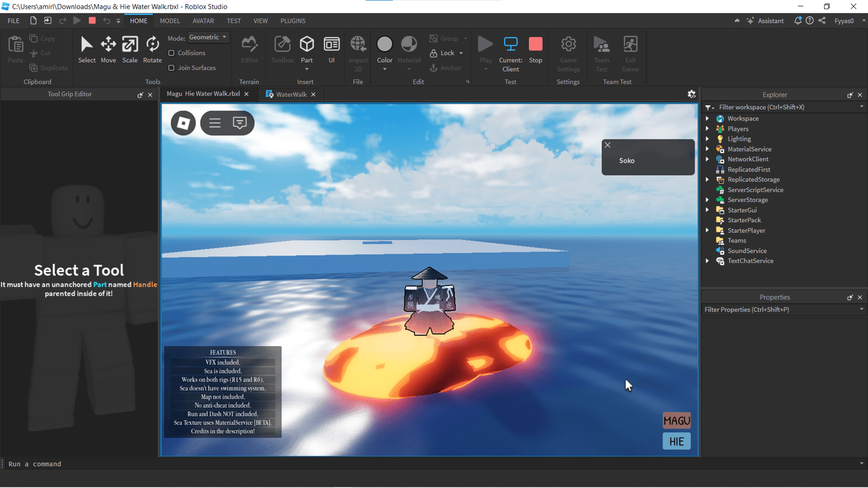Viewport: 868px width, 488px height.
Task: Stop the running test
Action: pyautogui.click(x=536, y=50)
